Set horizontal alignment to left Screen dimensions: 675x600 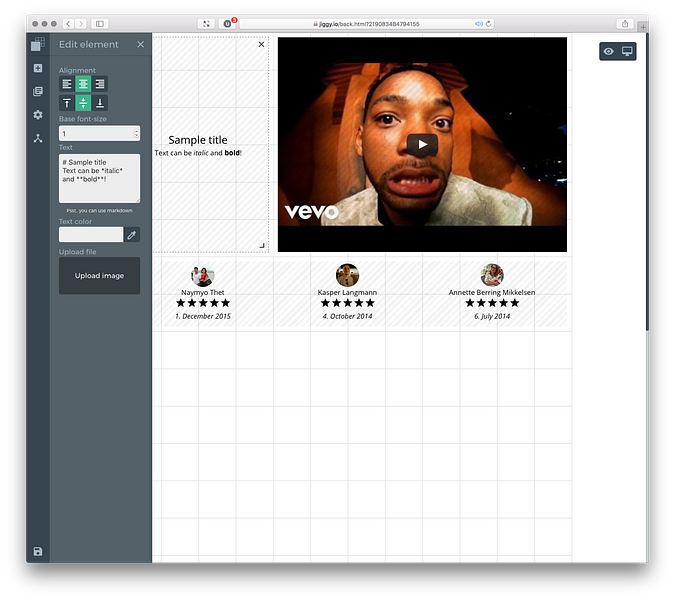coord(67,84)
